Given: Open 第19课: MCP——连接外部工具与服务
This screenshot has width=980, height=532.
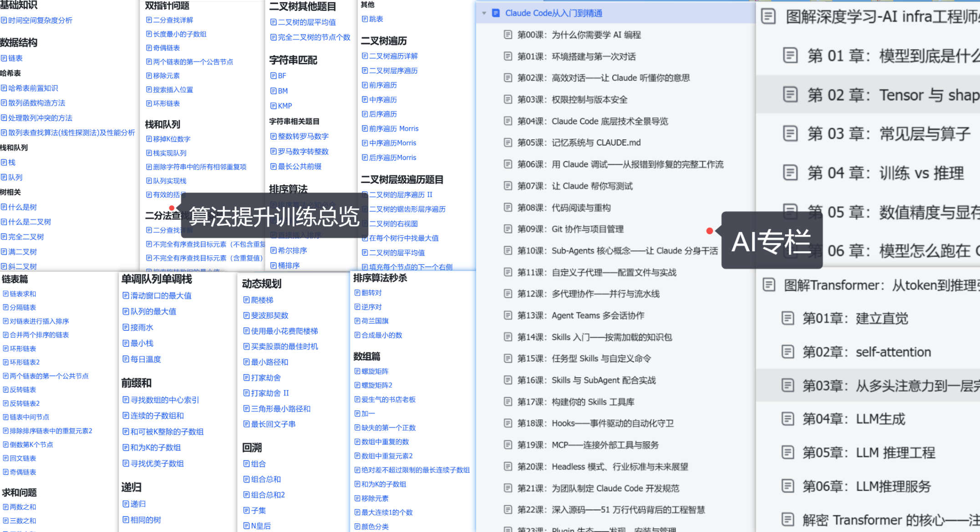Looking at the screenshot, I should [x=588, y=445].
